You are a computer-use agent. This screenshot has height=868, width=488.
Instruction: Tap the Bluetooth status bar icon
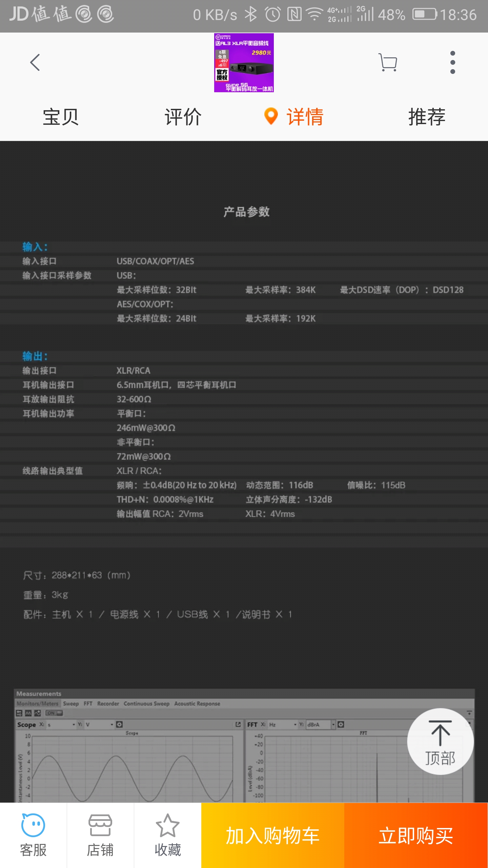coord(250,15)
